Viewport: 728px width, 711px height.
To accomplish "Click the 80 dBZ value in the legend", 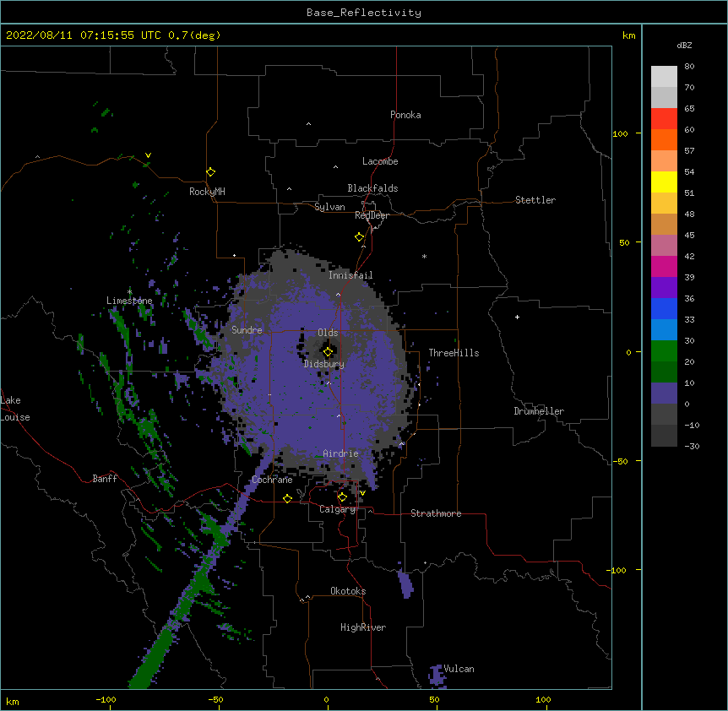I will (689, 67).
